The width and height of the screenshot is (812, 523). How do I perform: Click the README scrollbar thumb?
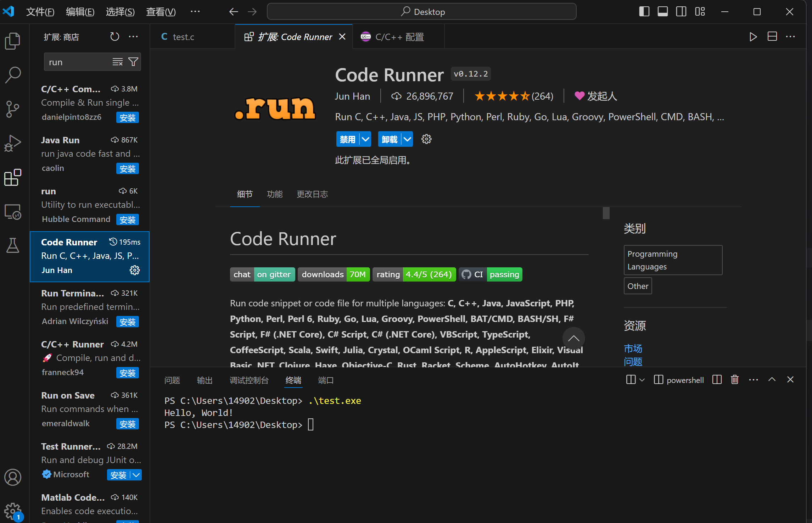(x=606, y=213)
